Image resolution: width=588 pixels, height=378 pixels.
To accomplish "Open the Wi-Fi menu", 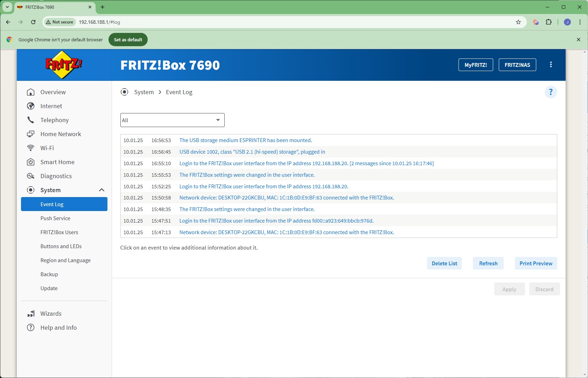I will click(47, 148).
